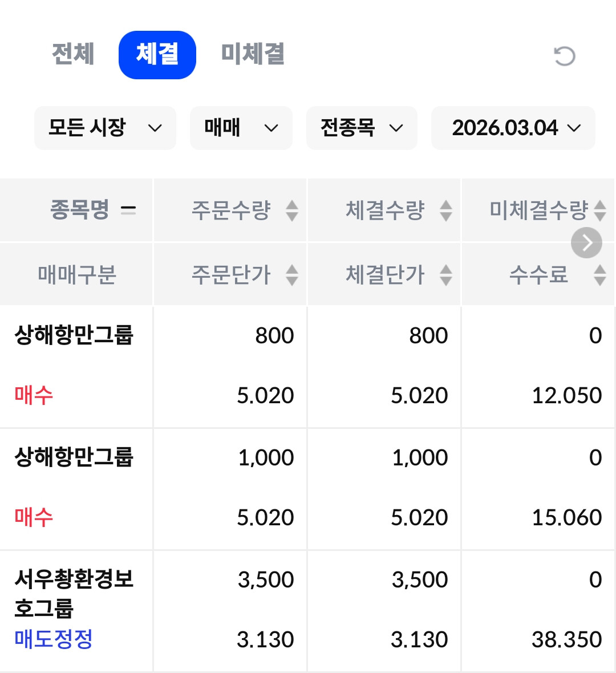Click the refresh icon at top right
Screen dimensions: 616x673
click(x=565, y=56)
